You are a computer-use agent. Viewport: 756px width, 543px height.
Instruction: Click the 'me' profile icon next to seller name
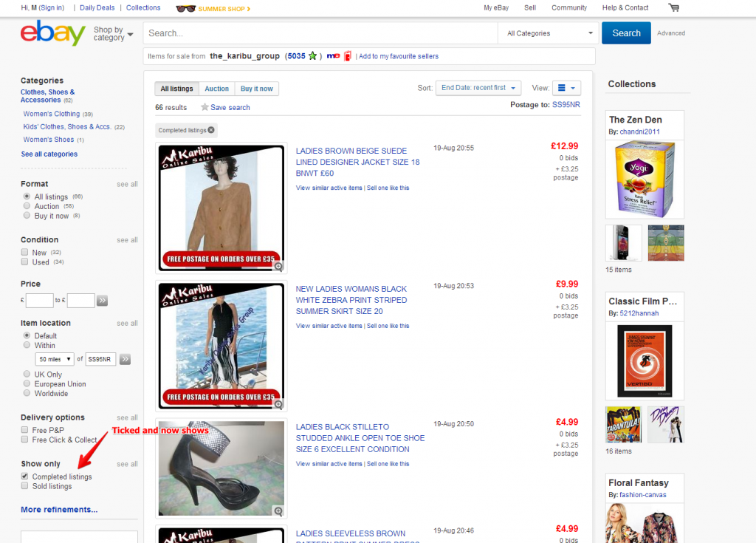333,55
